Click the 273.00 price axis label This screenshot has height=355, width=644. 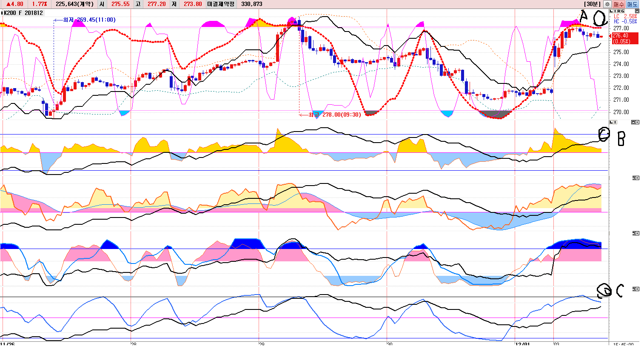pyautogui.click(x=621, y=76)
